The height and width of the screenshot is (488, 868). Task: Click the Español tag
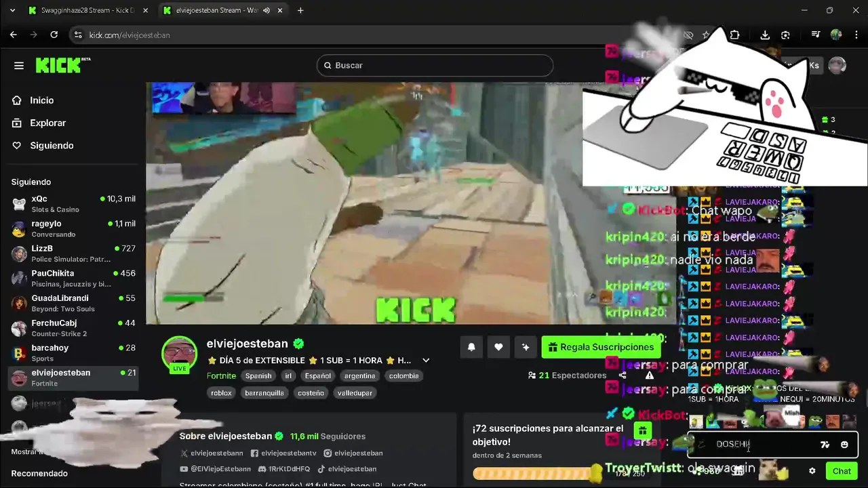pyautogui.click(x=318, y=375)
